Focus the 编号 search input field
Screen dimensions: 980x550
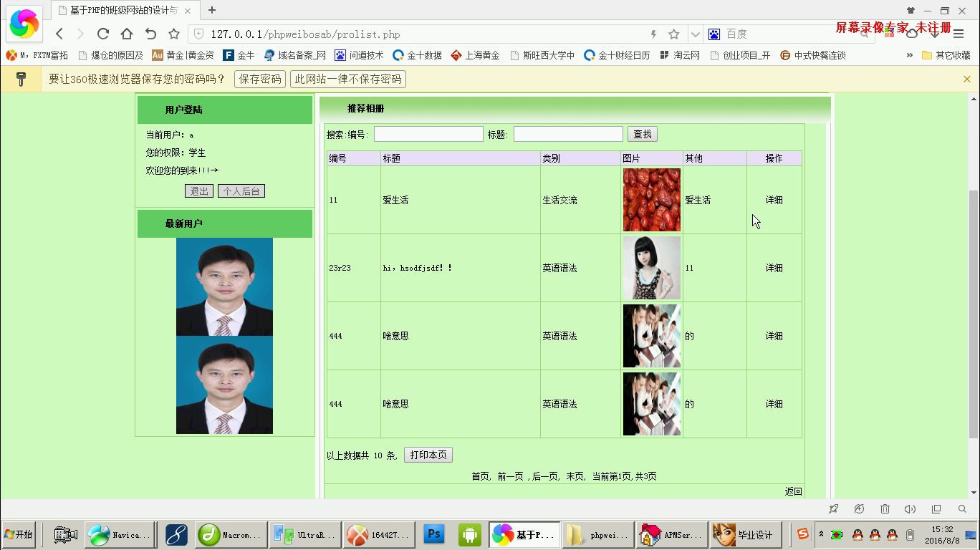[428, 134]
